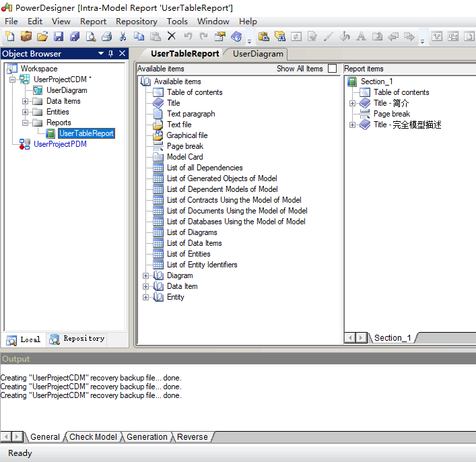Select 'Page break' in Report items
This screenshot has width=476, height=462.
[392, 114]
